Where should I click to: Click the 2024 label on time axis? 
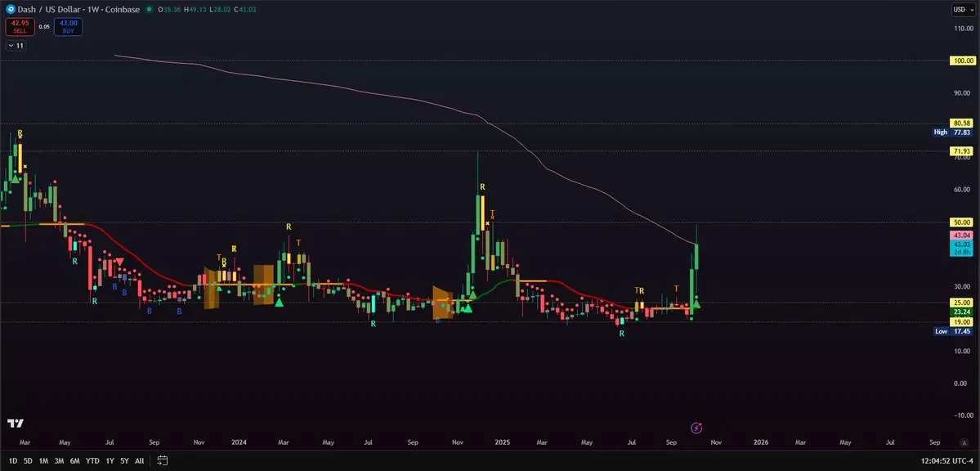[239, 442]
